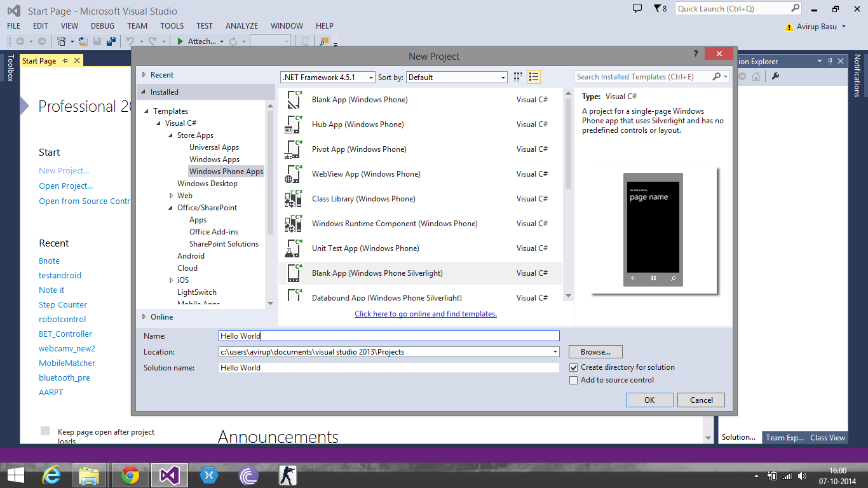Switch templates to small icons view

[x=519, y=77]
